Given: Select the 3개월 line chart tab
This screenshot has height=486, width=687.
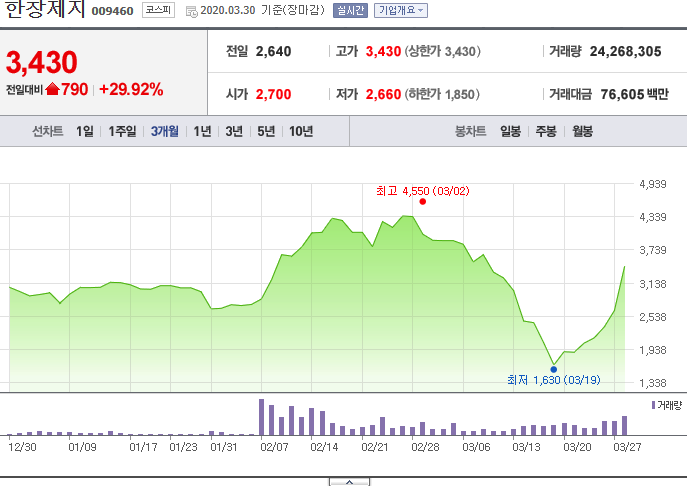Looking at the screenshot, I should tap(165, 131).
